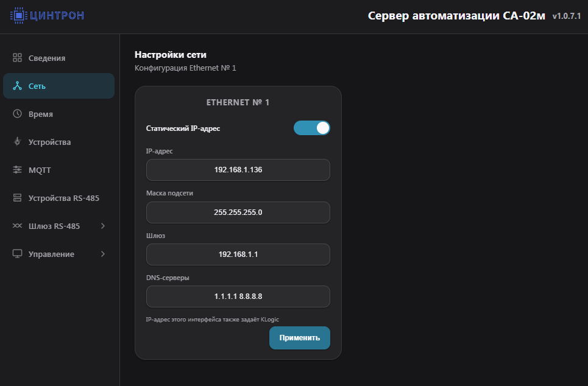Click the Сведения grid icon
This screenshot has height=386, width=588.
pos(17,58)
